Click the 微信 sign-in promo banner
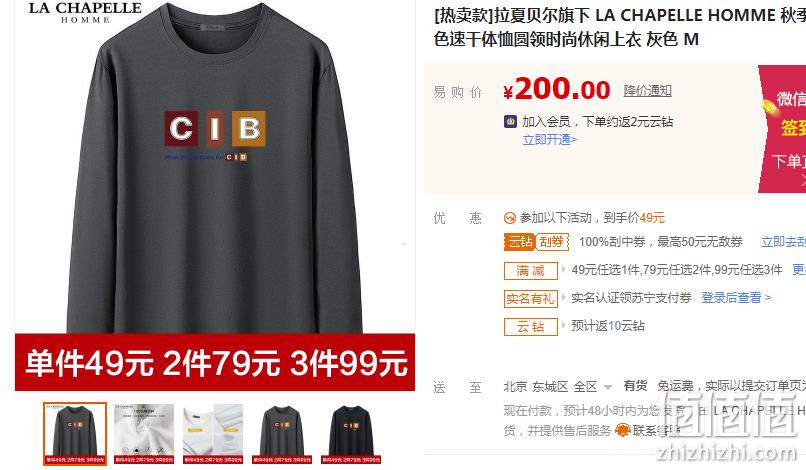Viewport: 806px width, 470px height. (x=782, y=129)
